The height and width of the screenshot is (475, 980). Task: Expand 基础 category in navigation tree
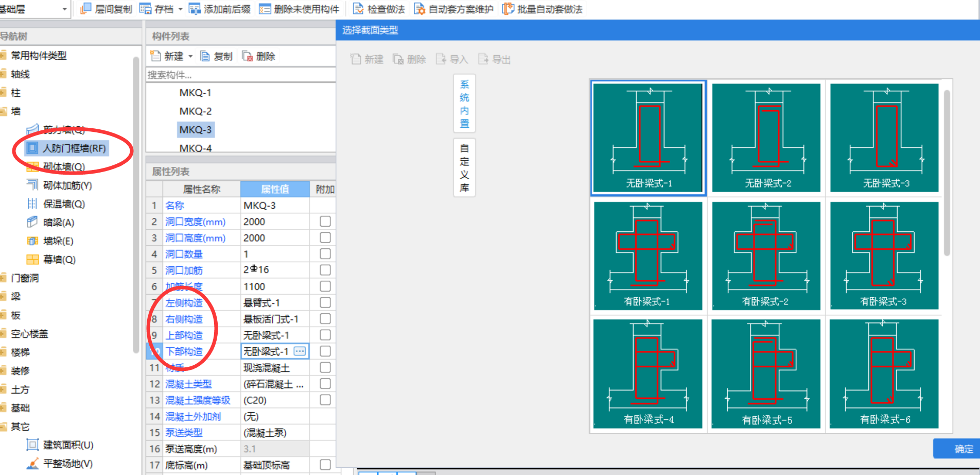point(4,408)
